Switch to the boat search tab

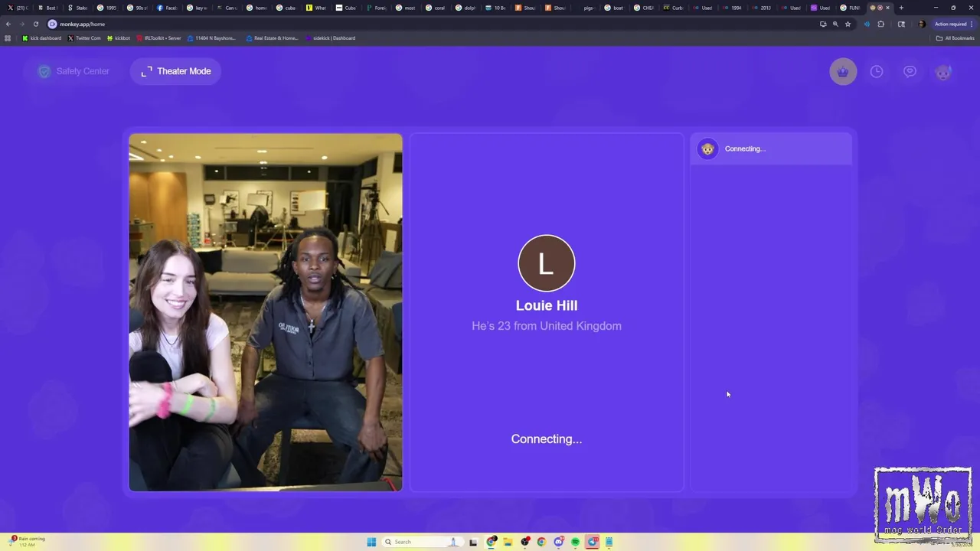click(x=614, y=8)
